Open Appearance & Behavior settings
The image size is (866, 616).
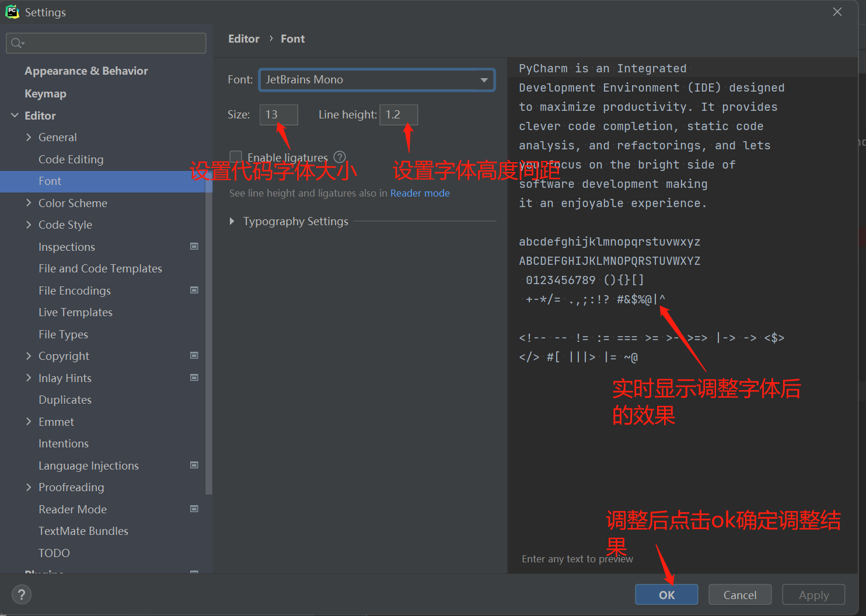pos(86,71)
